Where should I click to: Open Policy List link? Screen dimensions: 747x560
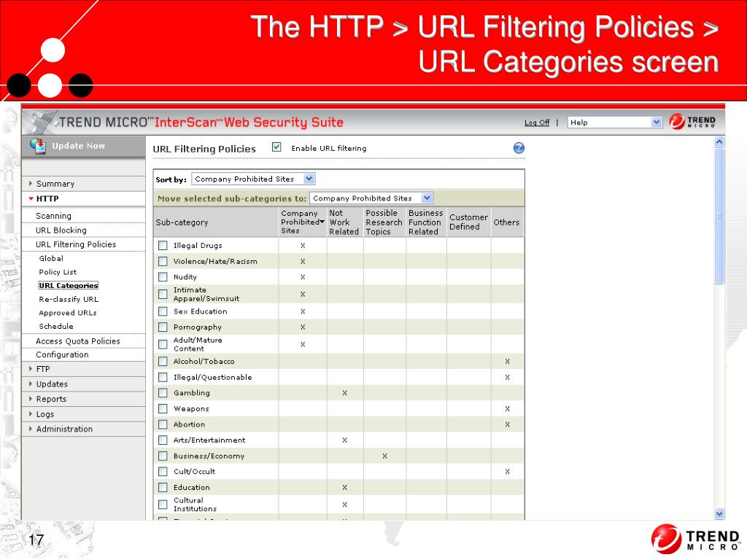(58, 272)
